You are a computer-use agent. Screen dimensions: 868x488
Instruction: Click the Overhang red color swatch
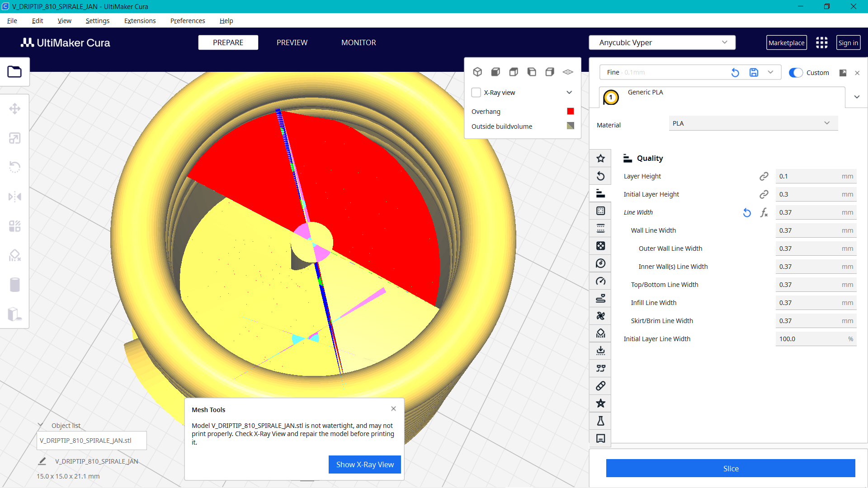(570, 111)
